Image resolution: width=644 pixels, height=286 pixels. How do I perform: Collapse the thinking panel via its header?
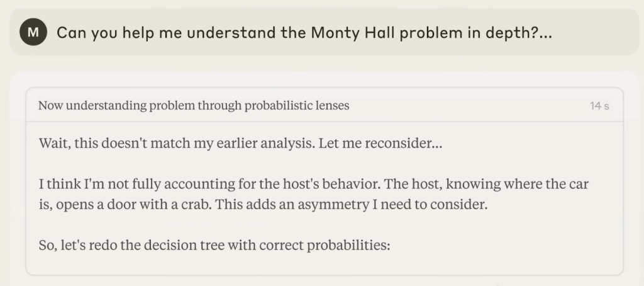325,105
